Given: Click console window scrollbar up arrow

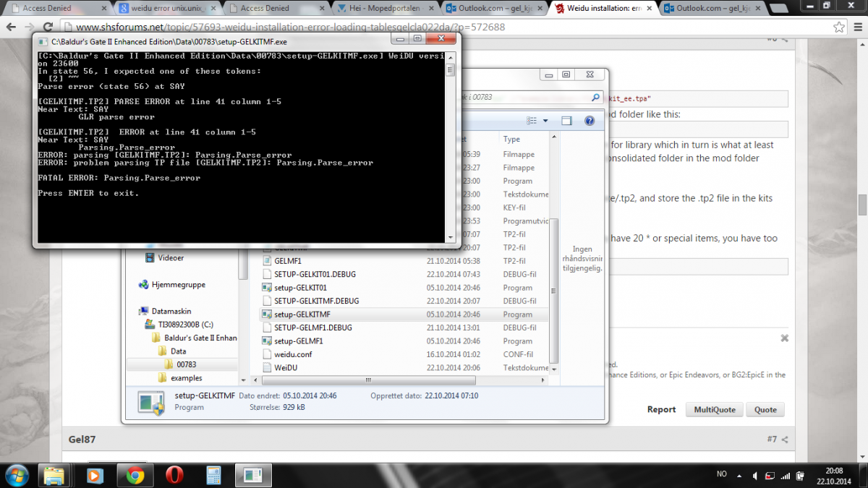Looking at the screenshot, I should [450, 57].
